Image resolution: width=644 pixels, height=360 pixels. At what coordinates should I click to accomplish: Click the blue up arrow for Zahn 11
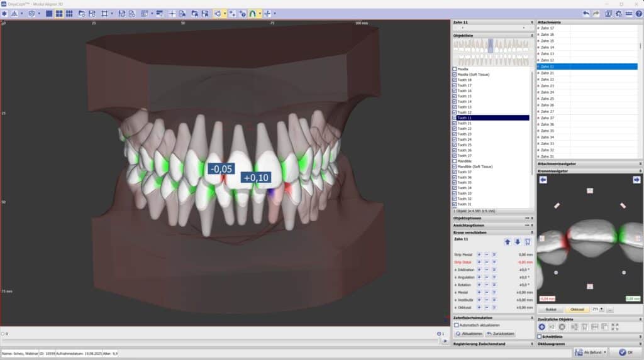pos(508,241)
